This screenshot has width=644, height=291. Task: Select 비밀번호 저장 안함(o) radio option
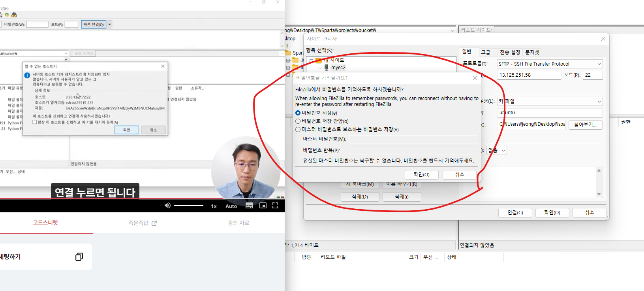click(298, 121)
